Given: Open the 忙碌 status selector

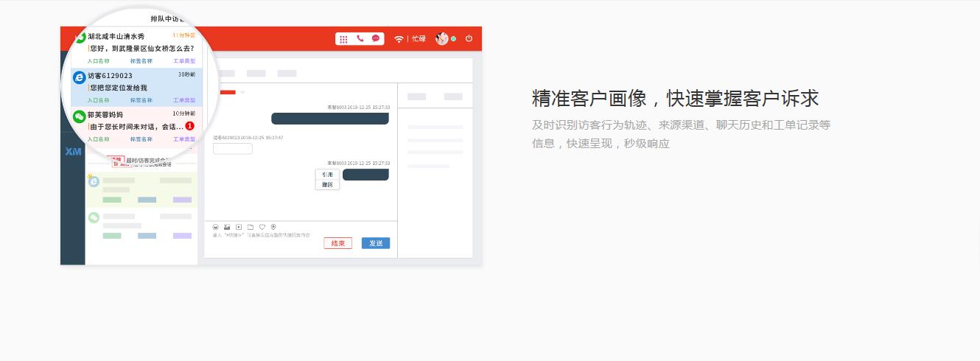Looking at the screenshot, I should (x=419, y=39).
